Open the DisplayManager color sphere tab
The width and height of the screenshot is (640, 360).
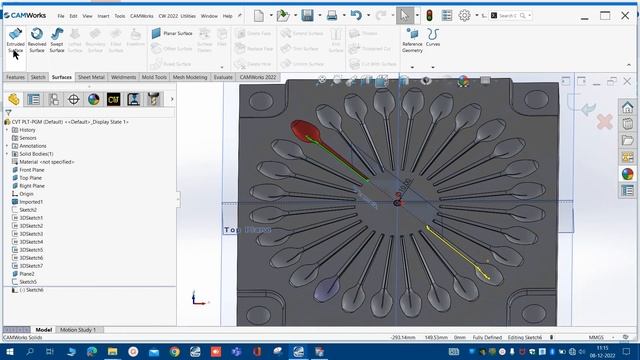pos(93,99)
